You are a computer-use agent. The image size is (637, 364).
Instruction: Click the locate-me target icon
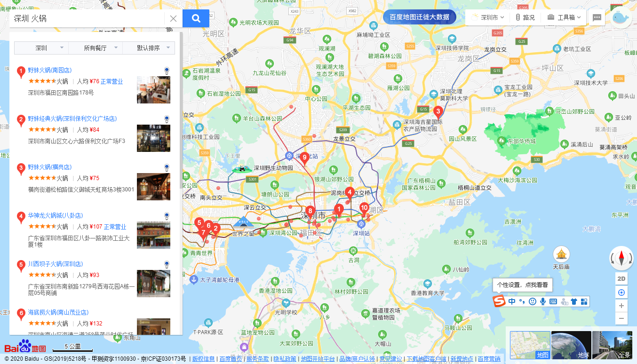click(x=621, y=292)
